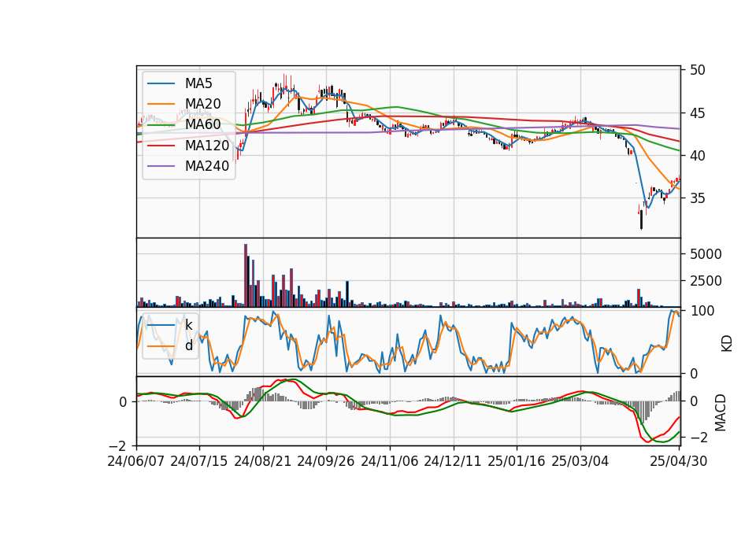Viewport: 756px width, 543px height.
Task: Click the 24/11/06 date axis label
Action: pyautogui.click(x=390, y=461)
